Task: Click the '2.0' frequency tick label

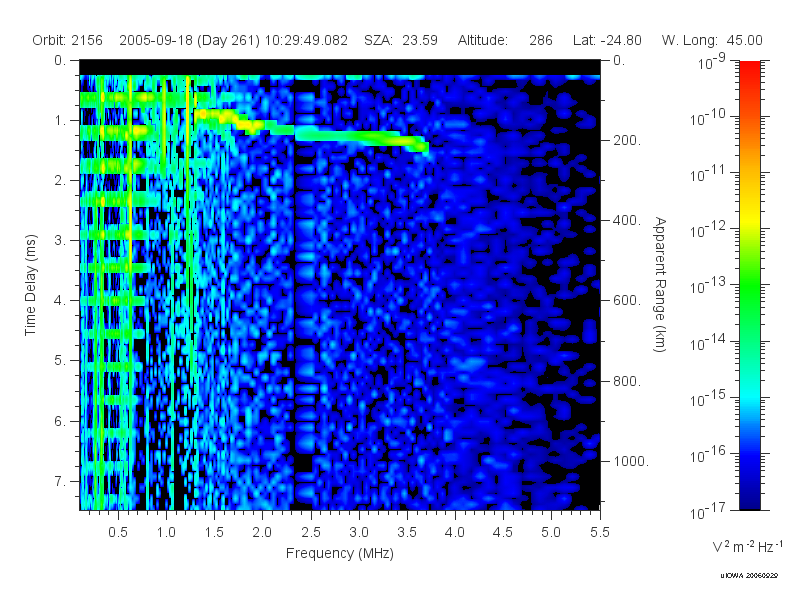Action: tap(262, 532)
